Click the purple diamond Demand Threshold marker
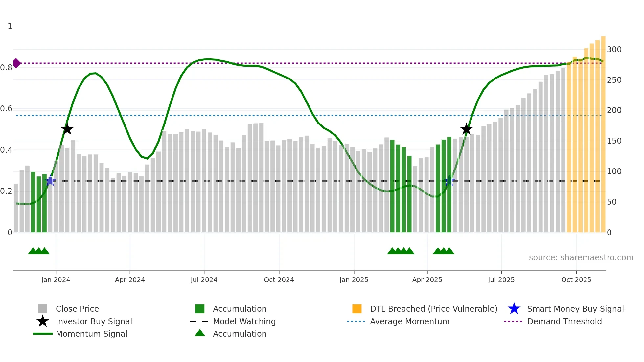The width and height of the screenshot is (644, 362). click(16, 63)
